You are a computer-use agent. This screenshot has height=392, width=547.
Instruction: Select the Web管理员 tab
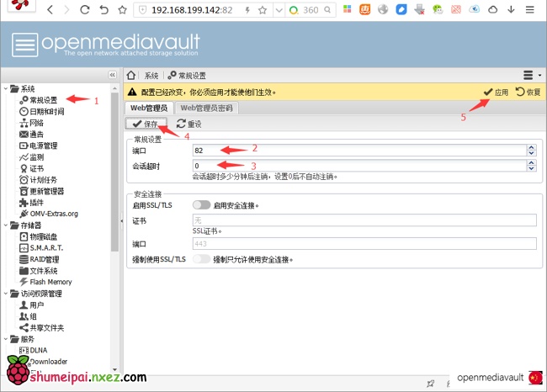[x=149, y=108]
